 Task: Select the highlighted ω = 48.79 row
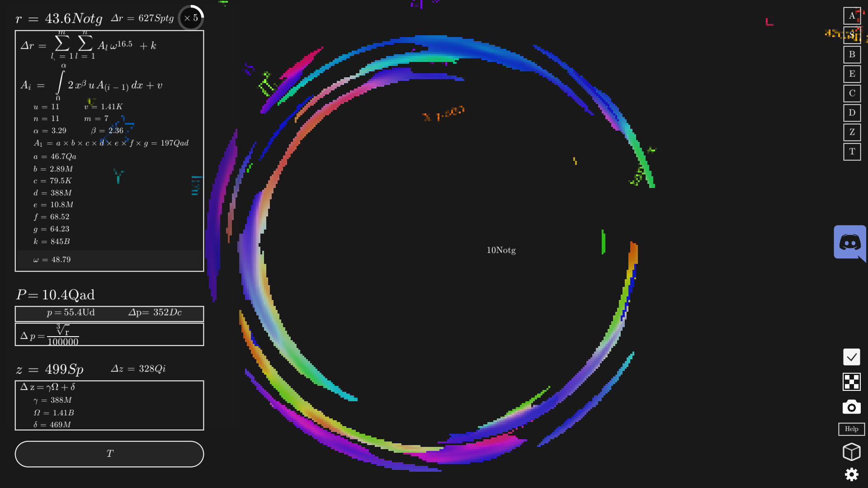[109, 260]
